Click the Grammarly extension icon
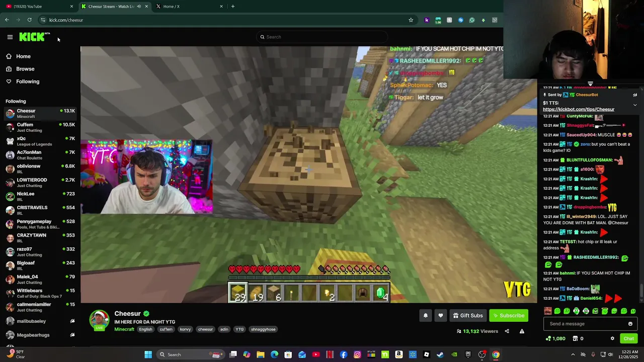The image size is (644, 362). [472, 20]
